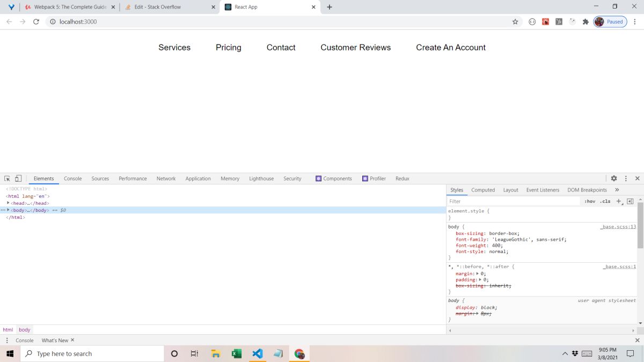The width and height of the screenshot is (644, 362).
Task: Switch to the Console tab in DevTools
Action: 73,179
